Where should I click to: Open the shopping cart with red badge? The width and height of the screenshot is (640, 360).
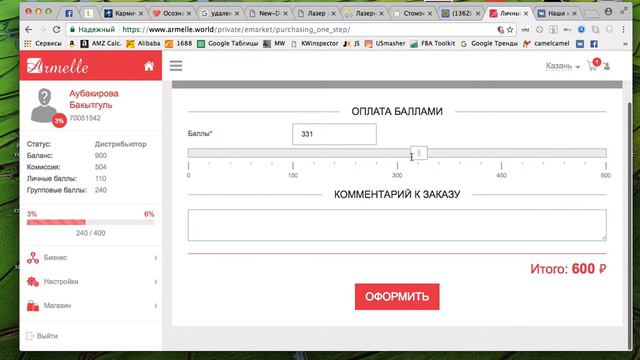pyautogui.click(x=593, y=65)
